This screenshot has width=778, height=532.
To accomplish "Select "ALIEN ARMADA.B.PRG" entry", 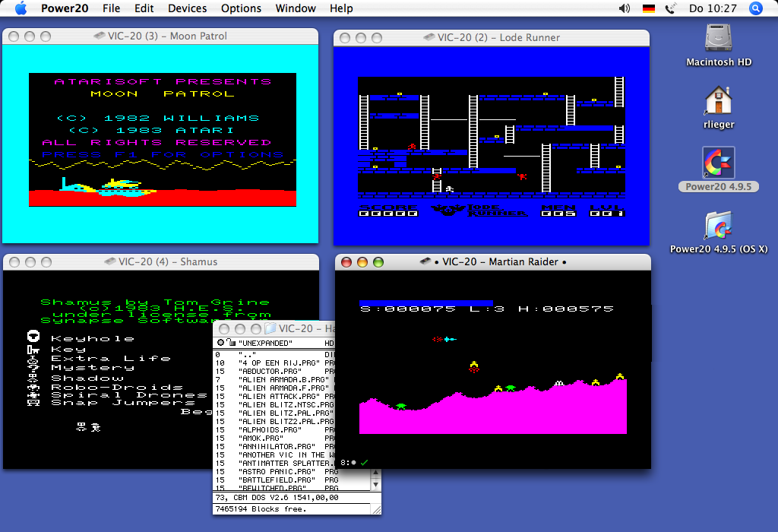I will pyautogui.click(x=274, y=380).
